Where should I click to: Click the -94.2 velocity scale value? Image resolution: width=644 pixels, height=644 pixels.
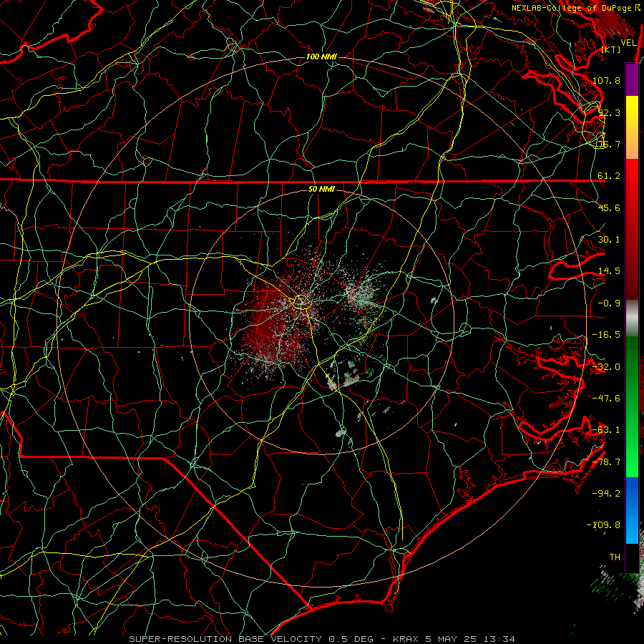coord(606,494)
